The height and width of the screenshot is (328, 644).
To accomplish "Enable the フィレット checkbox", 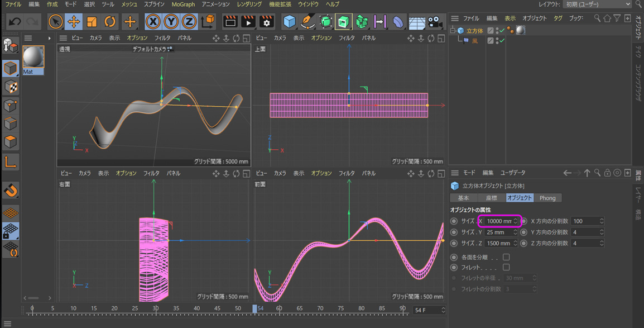I will 506,268.
